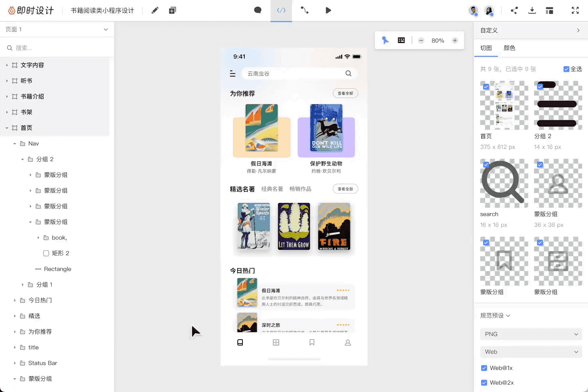The height and width of the screenshot is (392, 588).
Task: Click the second collaborator avatar
Action: (489, 10)
